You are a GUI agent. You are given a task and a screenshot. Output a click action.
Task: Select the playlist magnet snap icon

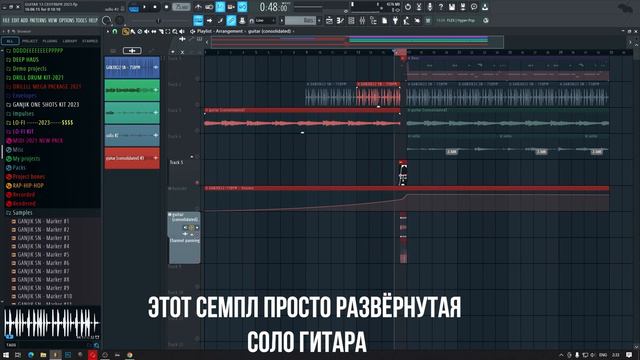coord(114,31)
